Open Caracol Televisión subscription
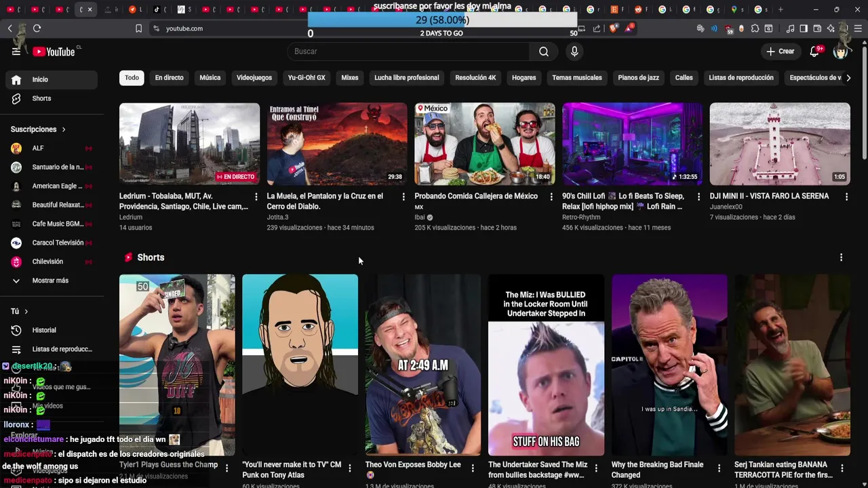868x488 pixels. pos(51,243)
